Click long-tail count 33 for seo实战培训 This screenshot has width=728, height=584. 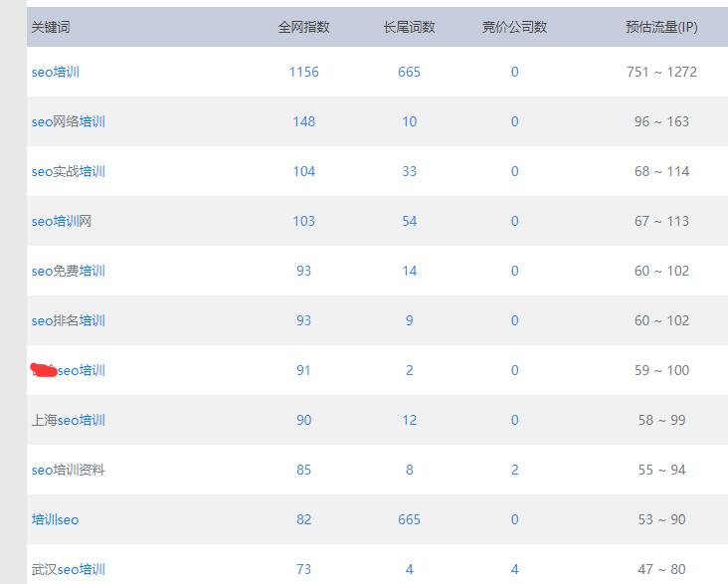pos(409,171)
